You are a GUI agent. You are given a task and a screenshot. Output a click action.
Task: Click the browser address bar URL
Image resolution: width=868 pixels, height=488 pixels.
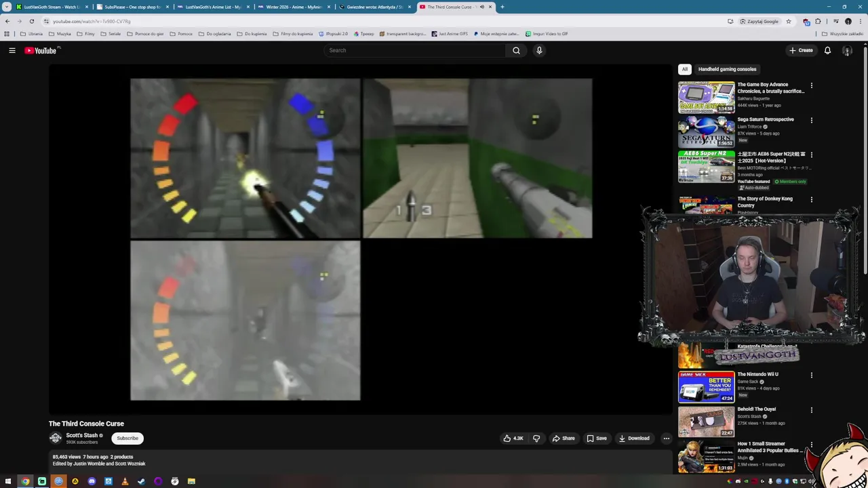[92, 21]
